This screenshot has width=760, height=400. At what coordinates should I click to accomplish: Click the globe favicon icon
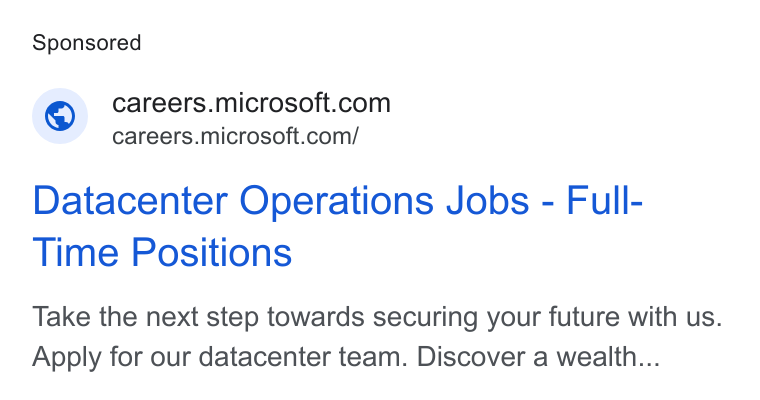tap(60, 116)
